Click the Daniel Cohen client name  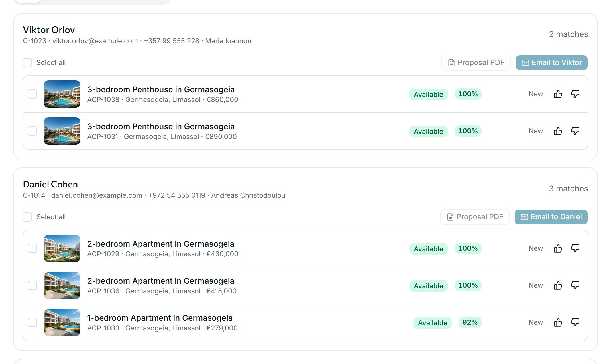(x=50, y=184)
